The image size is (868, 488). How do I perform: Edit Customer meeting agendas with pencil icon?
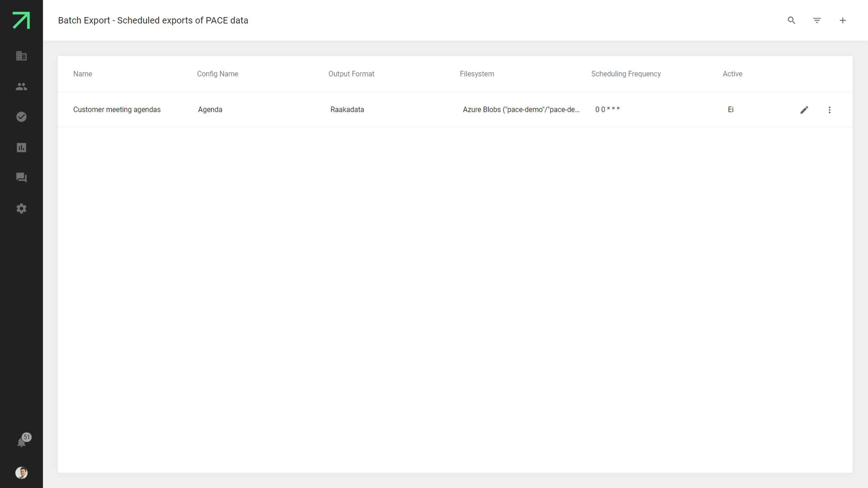(804, 110)
